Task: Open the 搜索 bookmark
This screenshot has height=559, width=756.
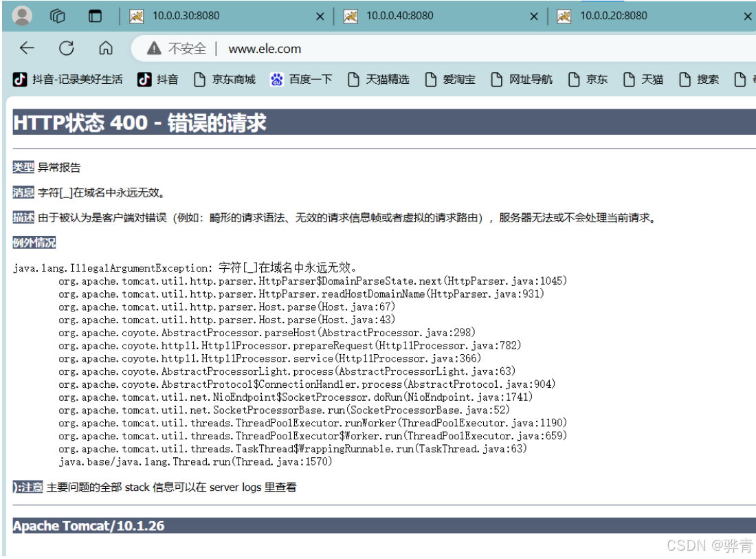Action: pyautogui.click(x=699, y=79)
